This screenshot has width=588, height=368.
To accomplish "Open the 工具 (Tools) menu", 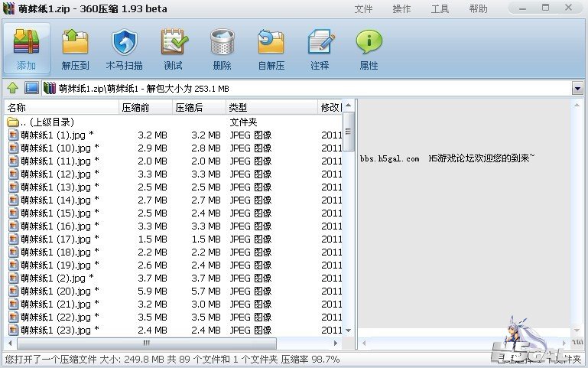I will pyautogui.click(x=440, y=8).
